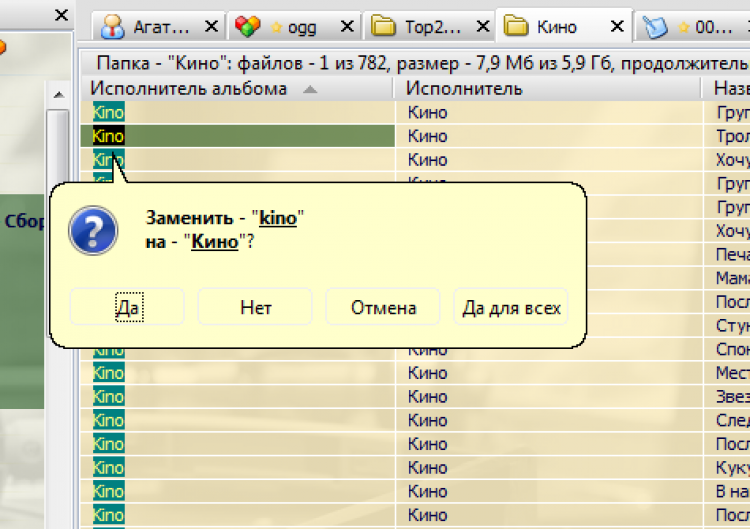Click the blue tag icon on 00… tab

tap(655, 27)
